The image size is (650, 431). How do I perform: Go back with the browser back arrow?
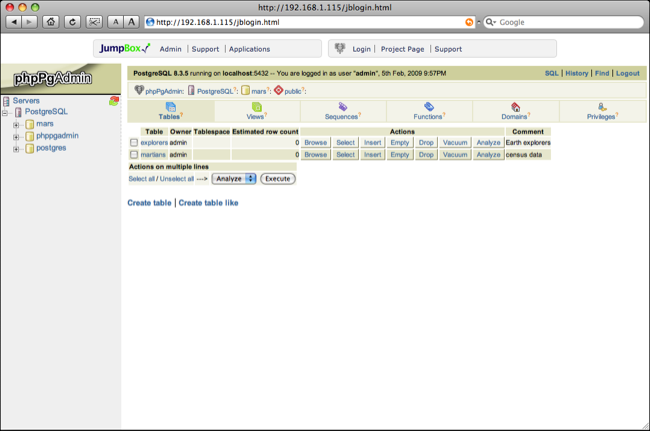(x=14, y=22)
